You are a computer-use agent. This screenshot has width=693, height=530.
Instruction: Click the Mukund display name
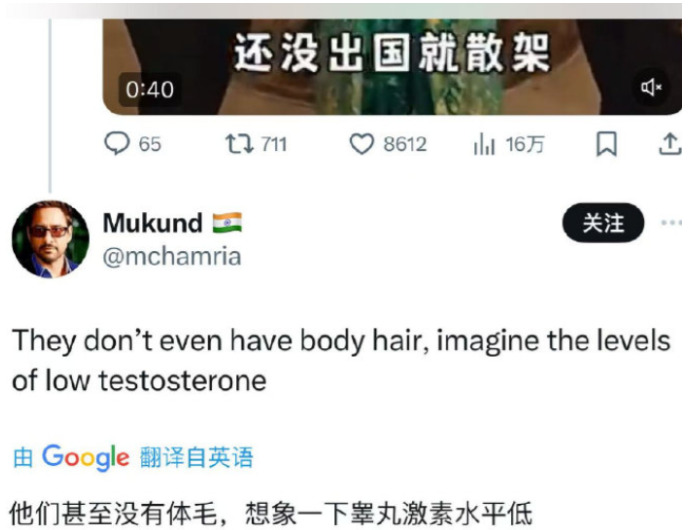tap(153, 223)
